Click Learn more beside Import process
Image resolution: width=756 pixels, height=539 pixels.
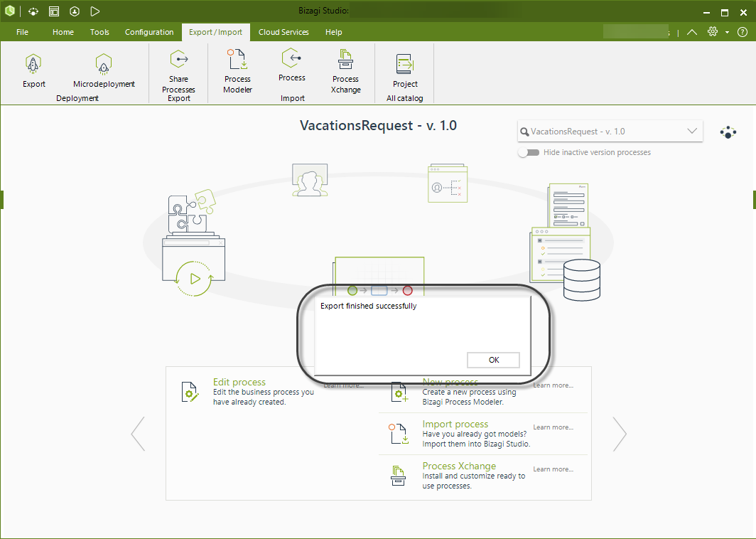coord(553,427)
